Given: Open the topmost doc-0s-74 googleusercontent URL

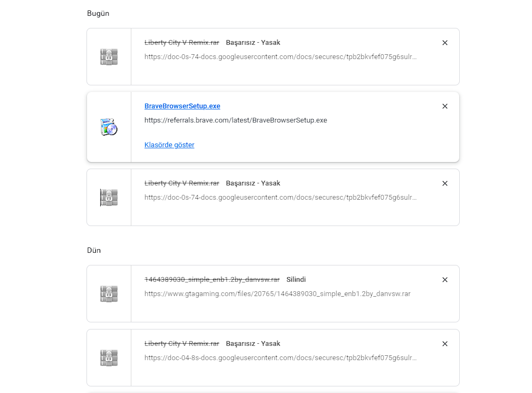Looking at the screenshot, I should 280,56.
